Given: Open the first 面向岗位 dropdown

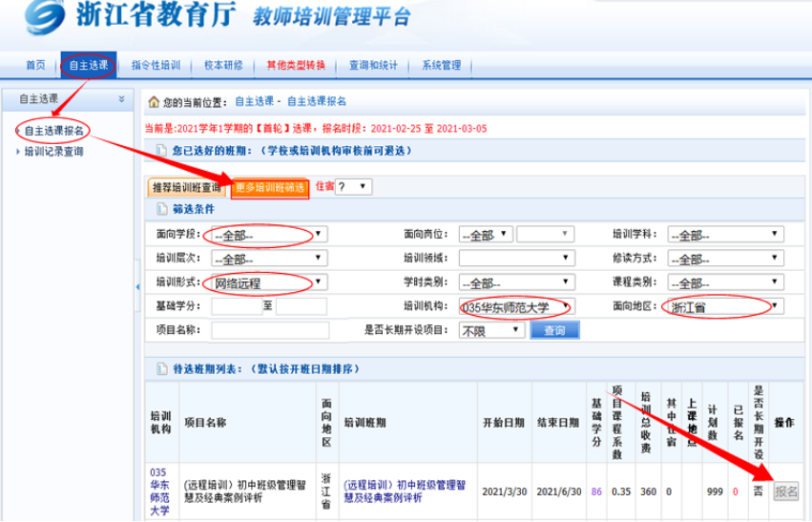Looking at the screenshot, I should 486,235.
